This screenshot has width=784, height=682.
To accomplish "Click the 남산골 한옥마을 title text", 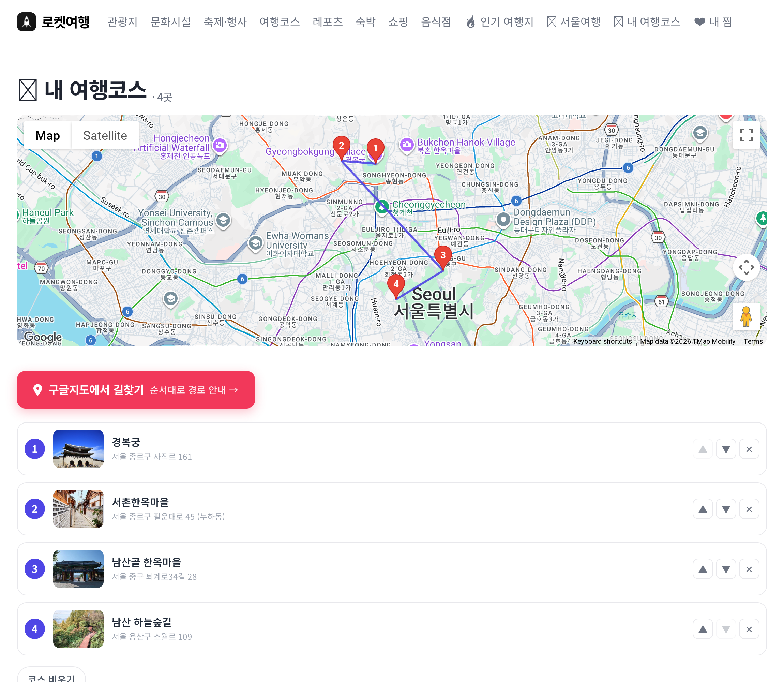I will point(147,562).
